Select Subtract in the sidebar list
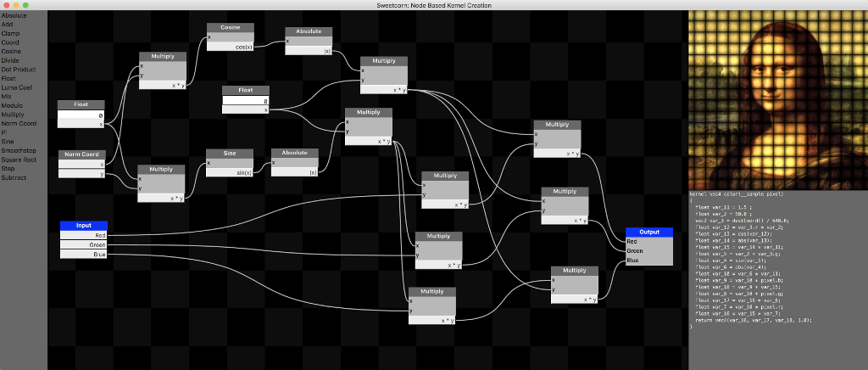The width and height of the screenshot is (868, 370). (14, 178)
